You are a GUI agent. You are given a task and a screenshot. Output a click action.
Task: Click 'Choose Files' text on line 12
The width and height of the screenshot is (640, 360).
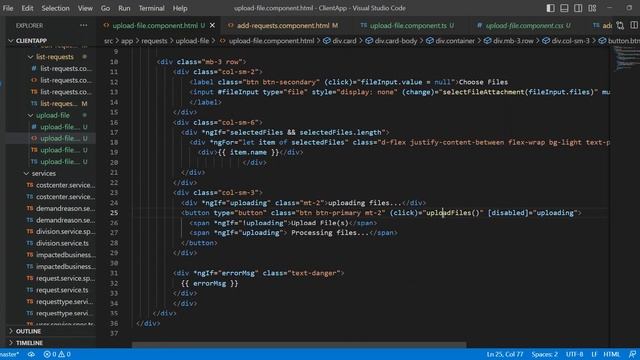pos(483,82)
